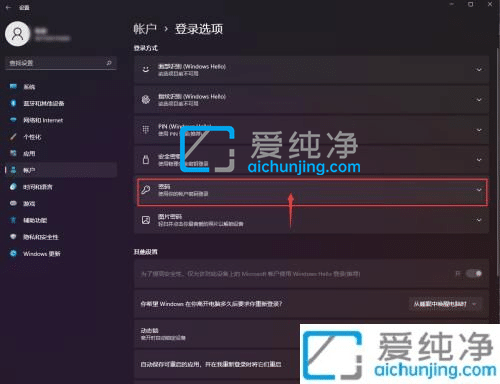The width and height of the screenshot is (500, 384).
Task: Open the 从睡眠中唤醒电脑时 dropdown
Action: (446, 304)
